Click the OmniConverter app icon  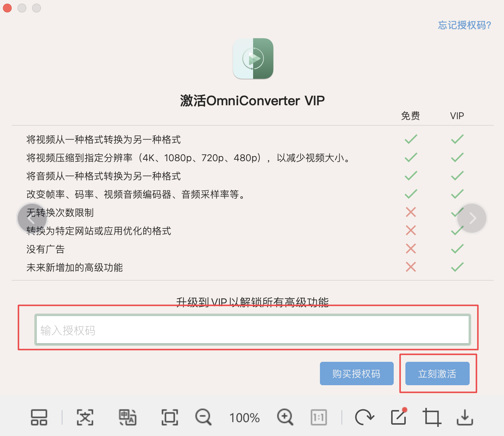tap(253, 58)
